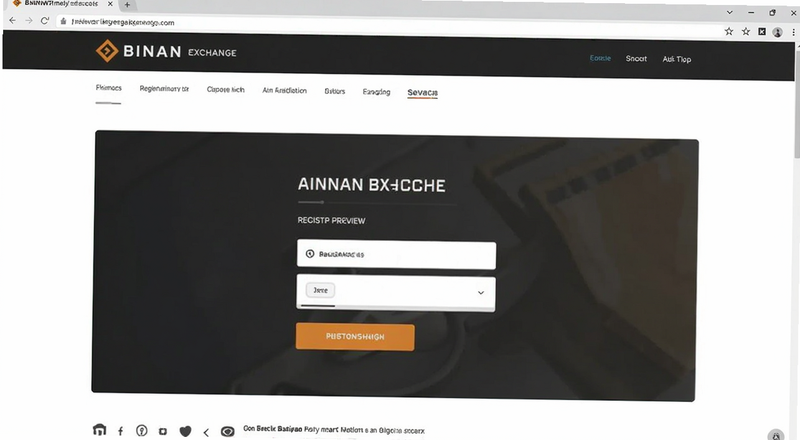Click the browser forward arrow
The width and height of the screenshot is (800, 440).
coord(29,20)
